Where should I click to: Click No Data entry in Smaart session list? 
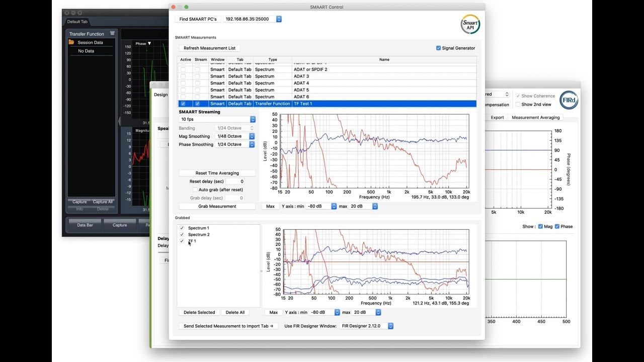click(86, 51)
